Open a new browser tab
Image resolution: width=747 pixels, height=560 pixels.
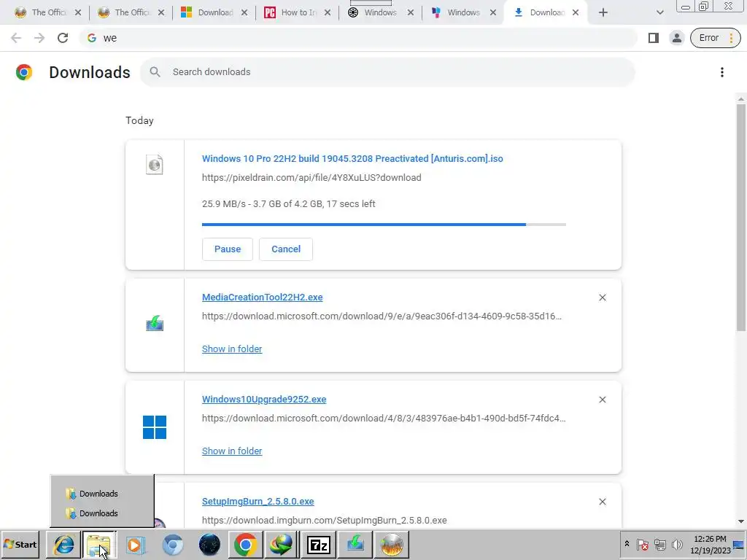click(603, 12)
